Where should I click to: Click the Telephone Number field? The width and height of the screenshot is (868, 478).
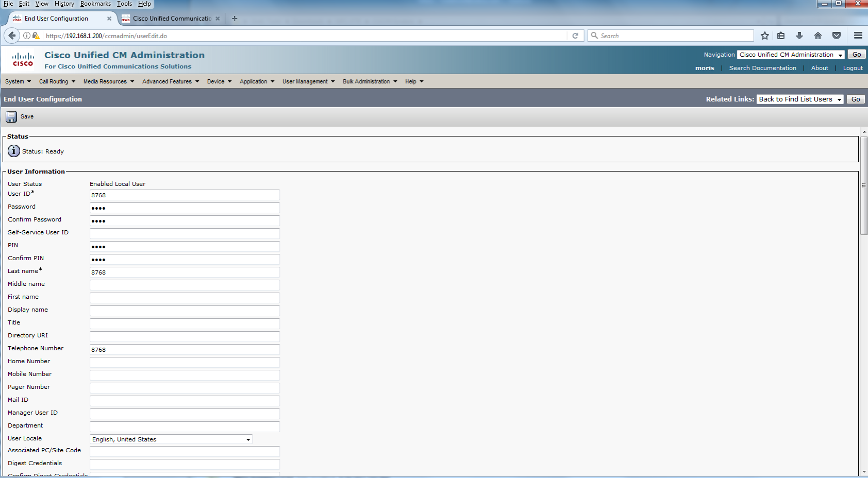tap(185, 350)
